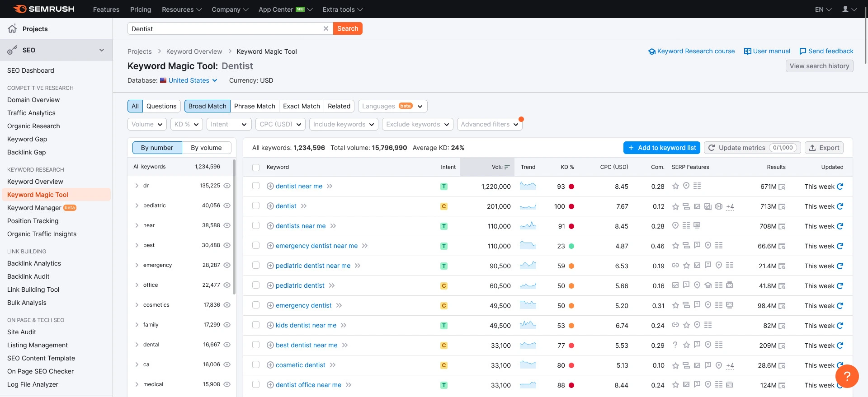This screenshot has width=868, height=397.
Task: Open the user account icon menu
Action: (849, 9)
